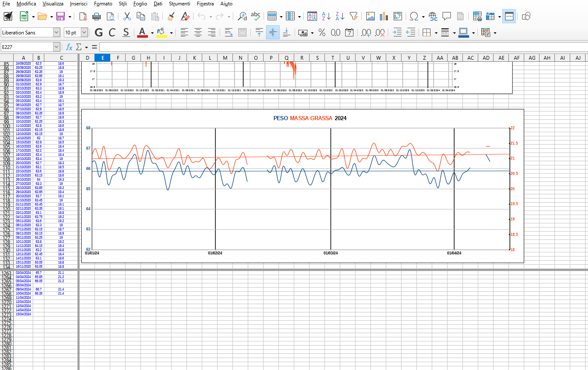Sort ascending with the A-Z arrow icon
Image resolution: width=588 pixels, height=370 pixels.
coord(326,17)
